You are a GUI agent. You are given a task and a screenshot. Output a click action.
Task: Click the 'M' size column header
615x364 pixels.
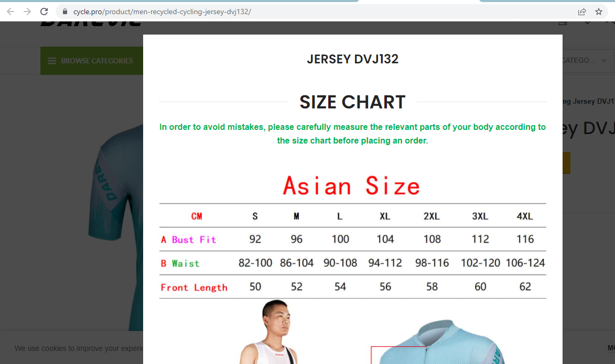tap(297, 216)
